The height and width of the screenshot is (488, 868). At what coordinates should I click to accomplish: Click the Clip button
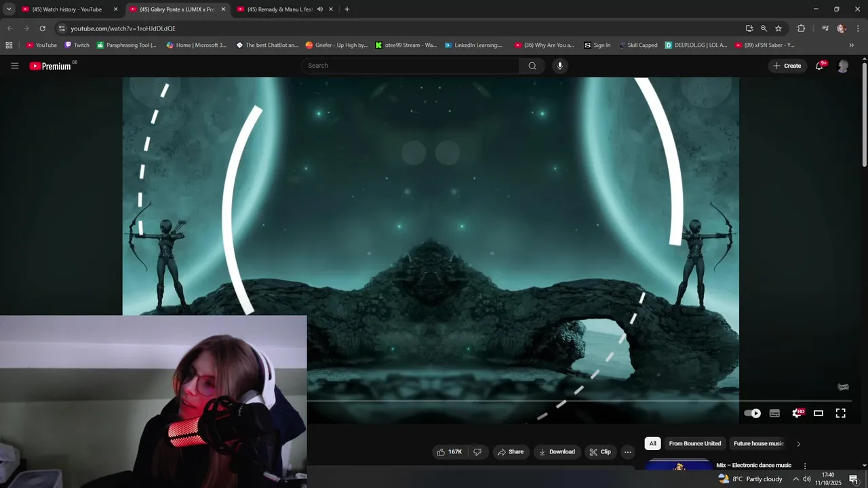(x=600, y=452)
